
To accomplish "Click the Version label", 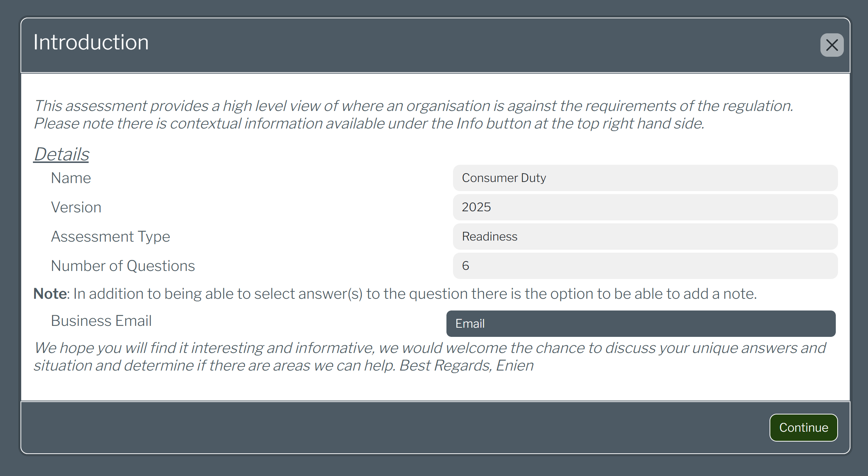I will point(76,207).
